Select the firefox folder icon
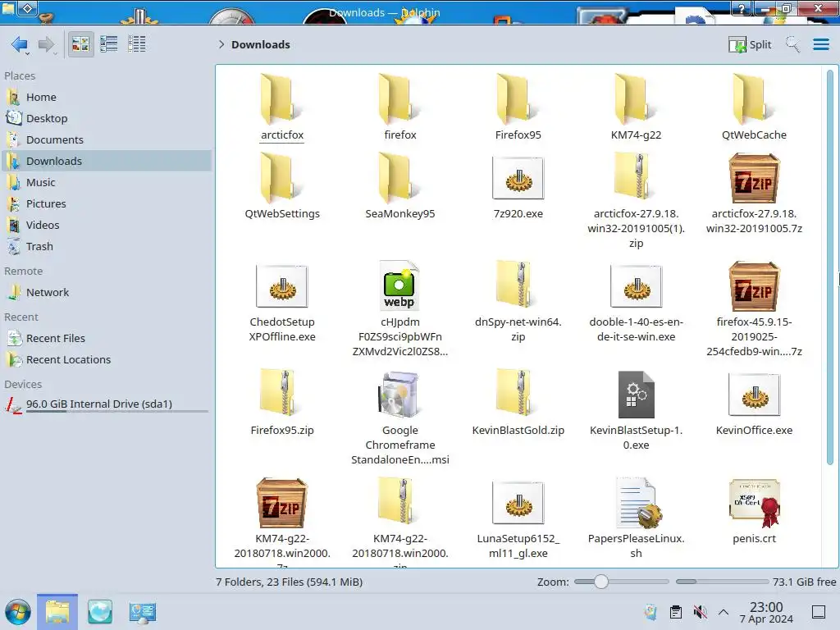 tap(399, 99)
